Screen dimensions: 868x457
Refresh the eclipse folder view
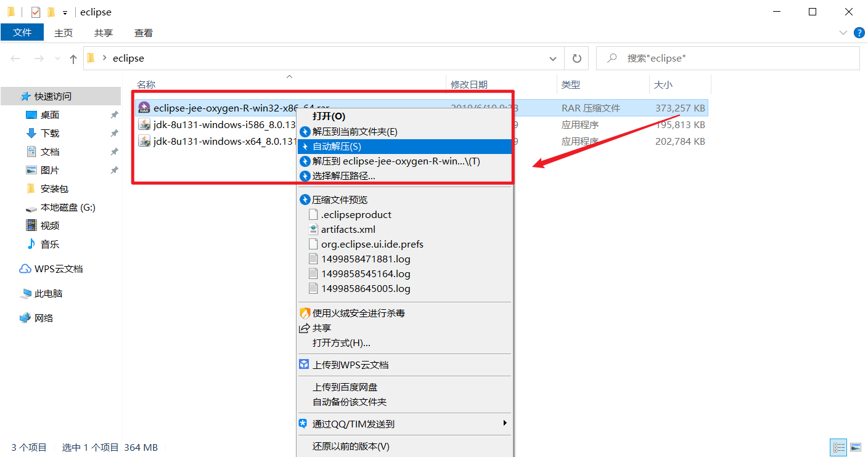(x=577, y=59)
